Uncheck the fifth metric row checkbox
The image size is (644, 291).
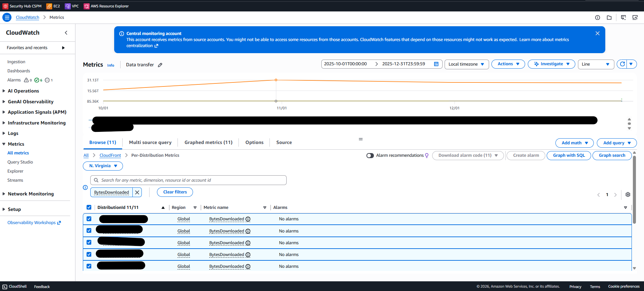(x=89, y=266)
